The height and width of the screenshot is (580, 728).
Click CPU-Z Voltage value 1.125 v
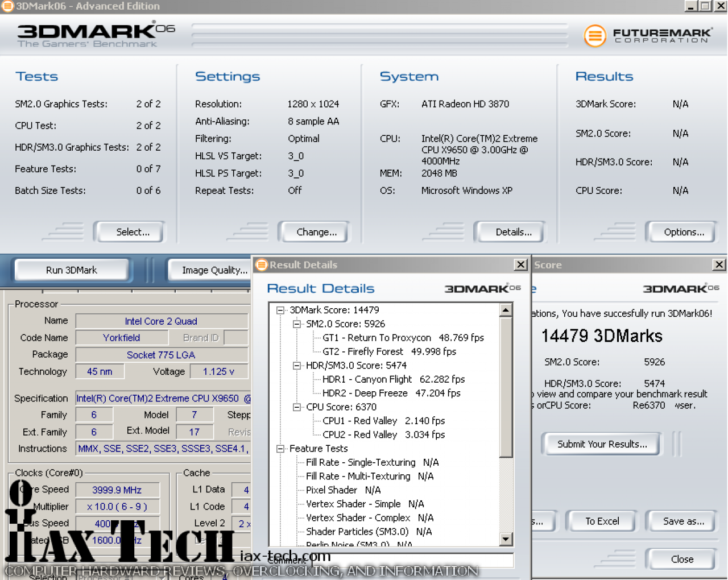click(218, 371)
